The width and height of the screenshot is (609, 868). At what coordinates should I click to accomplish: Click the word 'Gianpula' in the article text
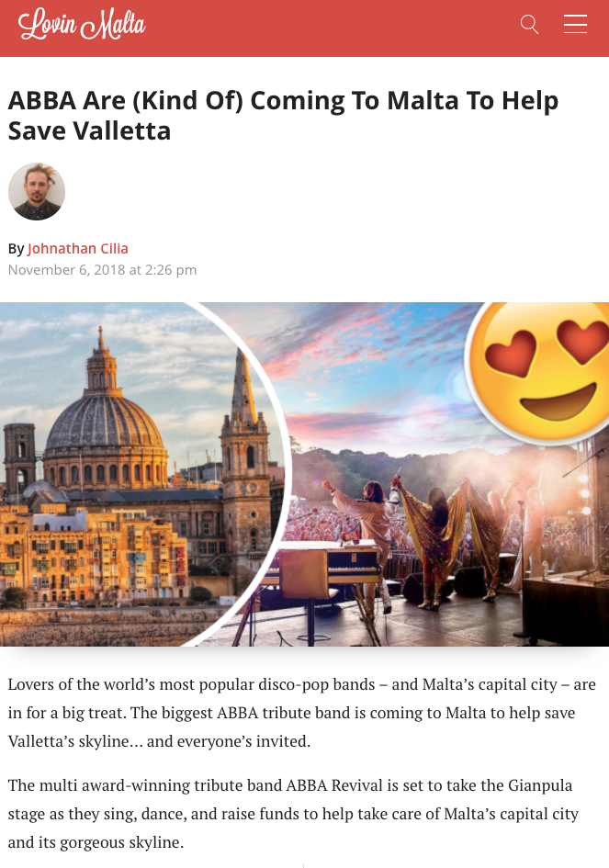click(x=540, y=785)
